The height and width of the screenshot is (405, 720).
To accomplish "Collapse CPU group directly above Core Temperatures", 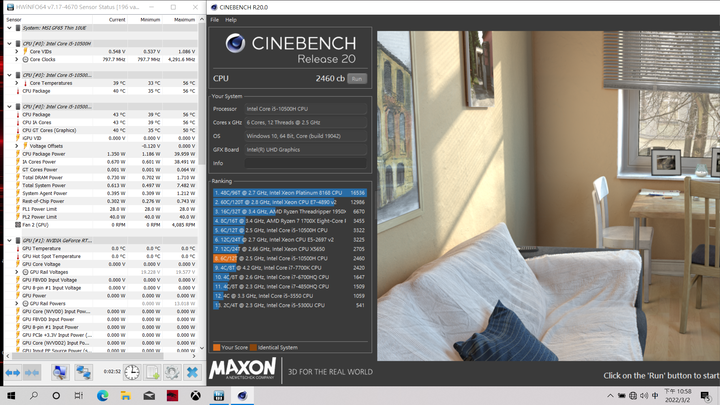I will tap(9, 75).
